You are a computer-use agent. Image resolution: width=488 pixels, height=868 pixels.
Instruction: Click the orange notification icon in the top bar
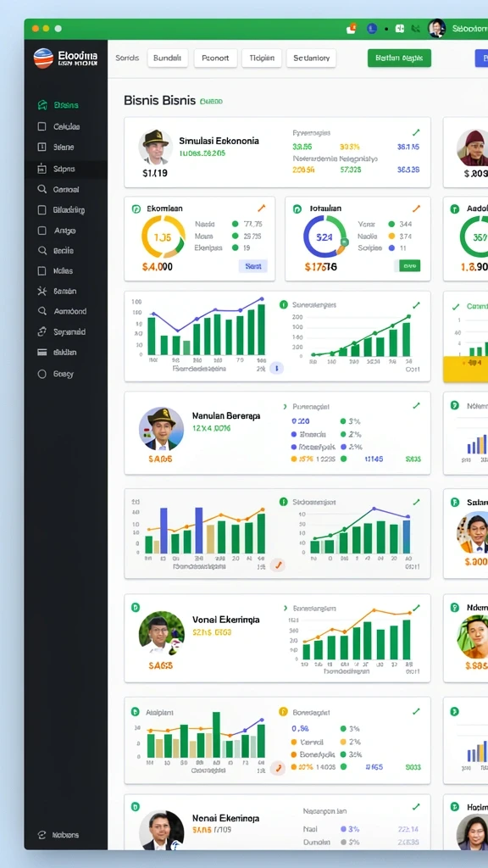tap(352, 29)
